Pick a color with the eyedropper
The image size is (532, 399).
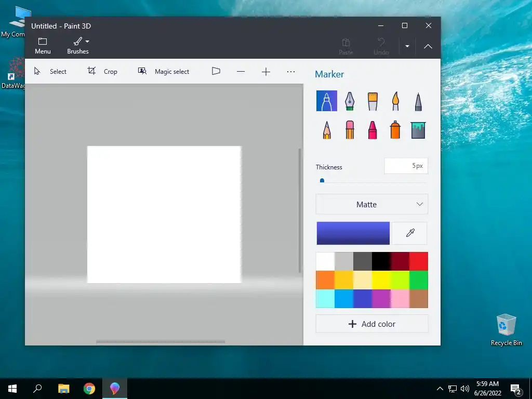pyautogui.click(x=410, y=233)
